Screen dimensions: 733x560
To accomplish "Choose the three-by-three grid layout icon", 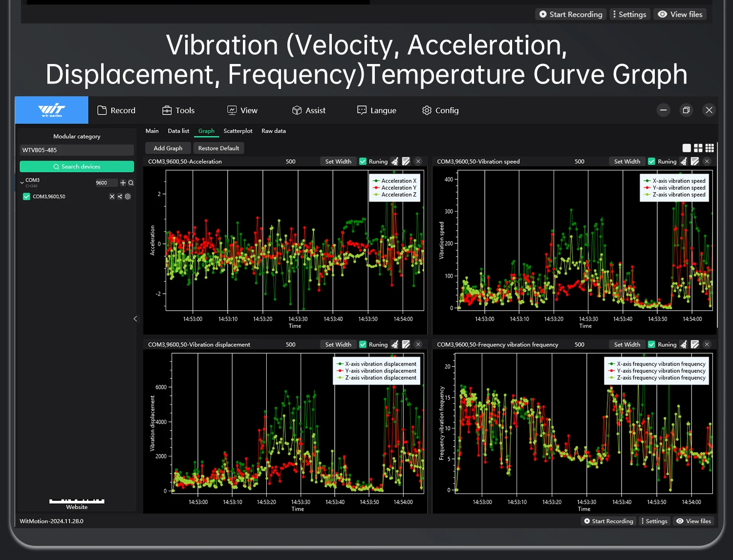I will [710, 148].
